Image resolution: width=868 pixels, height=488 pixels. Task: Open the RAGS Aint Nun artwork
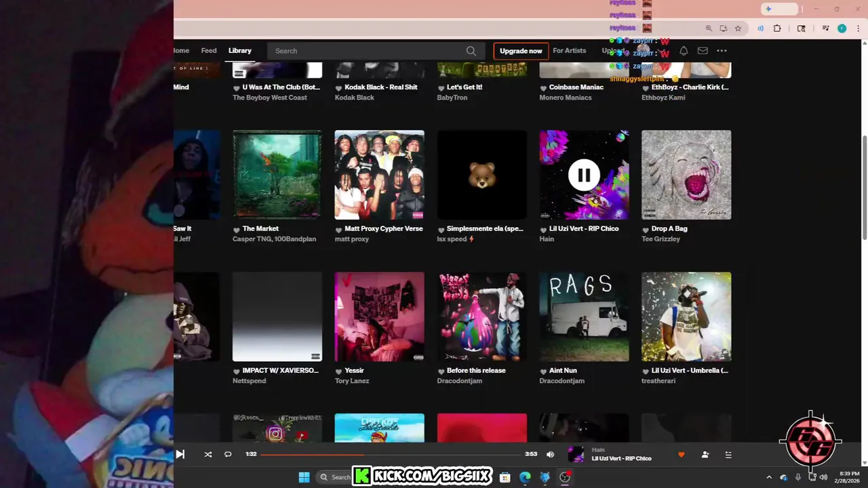click(x=584, y=317)
